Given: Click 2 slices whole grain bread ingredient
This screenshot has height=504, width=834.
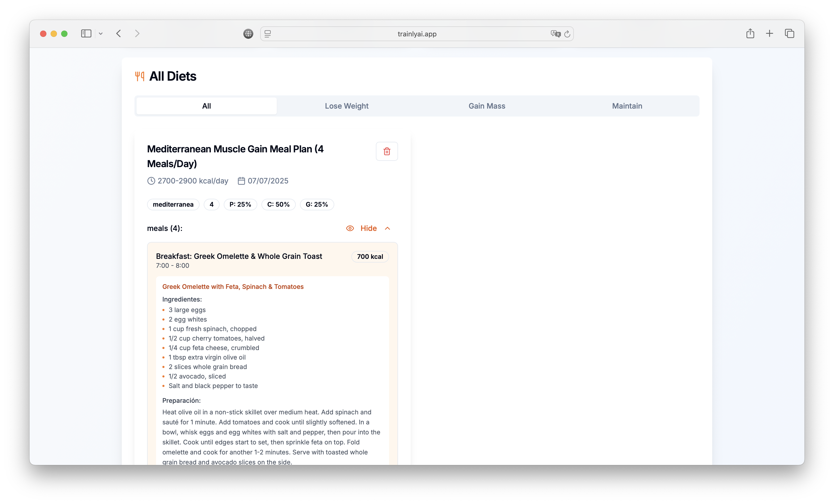Looking at the screenshot, I should tap(208, 367).
